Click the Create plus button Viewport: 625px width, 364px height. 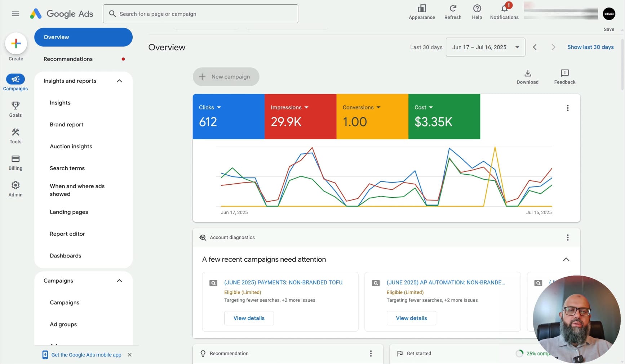[16, 44]
